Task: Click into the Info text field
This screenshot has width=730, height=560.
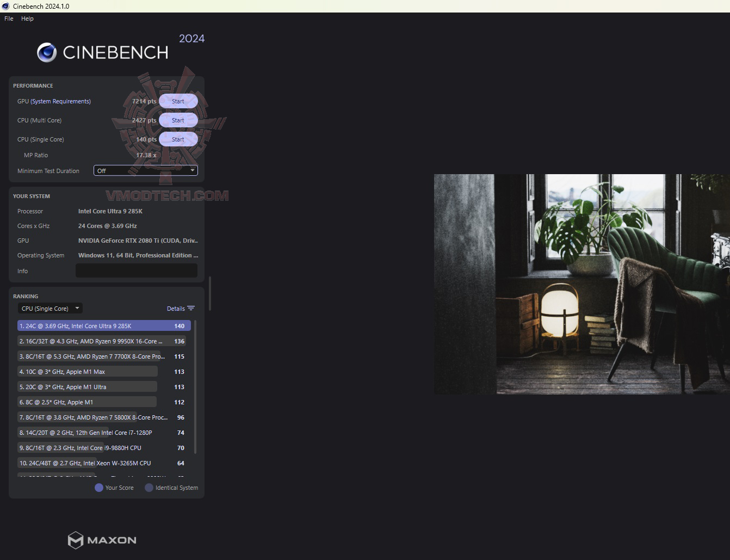Action: (x=137, y=270)
